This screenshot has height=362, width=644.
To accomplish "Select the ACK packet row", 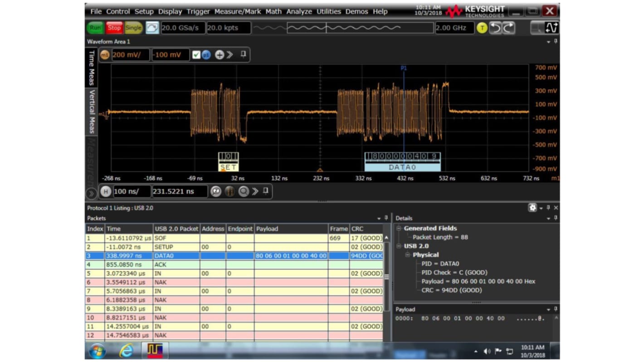I will point(234,264).
